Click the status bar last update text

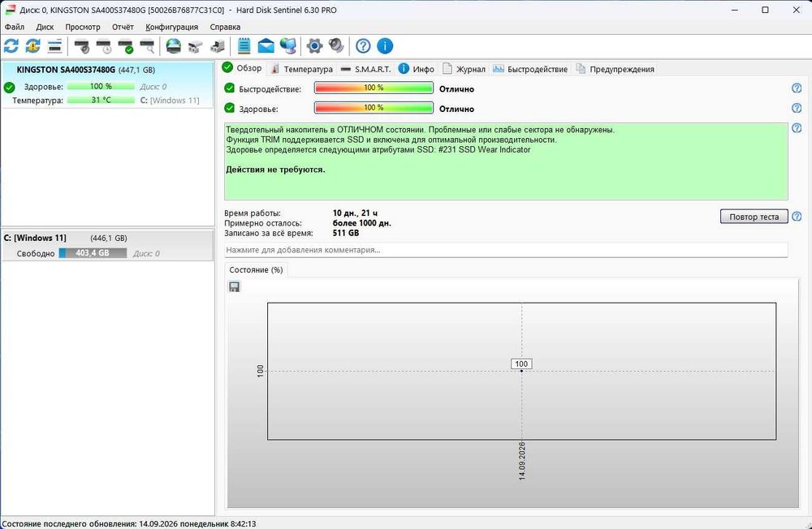point(129,523)
